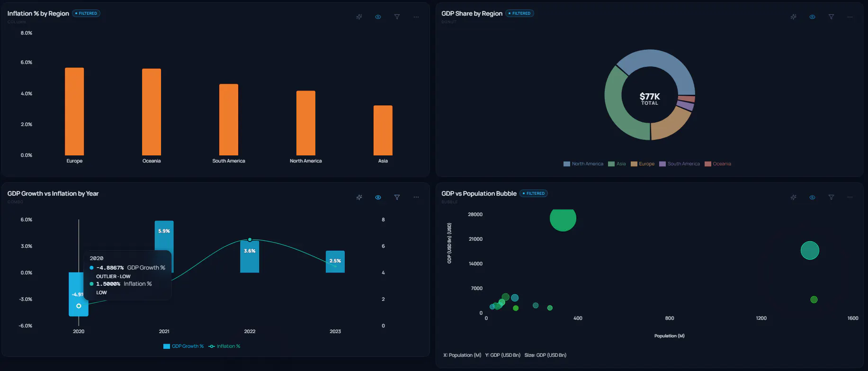The width and height of the screenshot is (868, 371).
Task: Click the teal bubble near 1400M population
Action: point(810,251)
